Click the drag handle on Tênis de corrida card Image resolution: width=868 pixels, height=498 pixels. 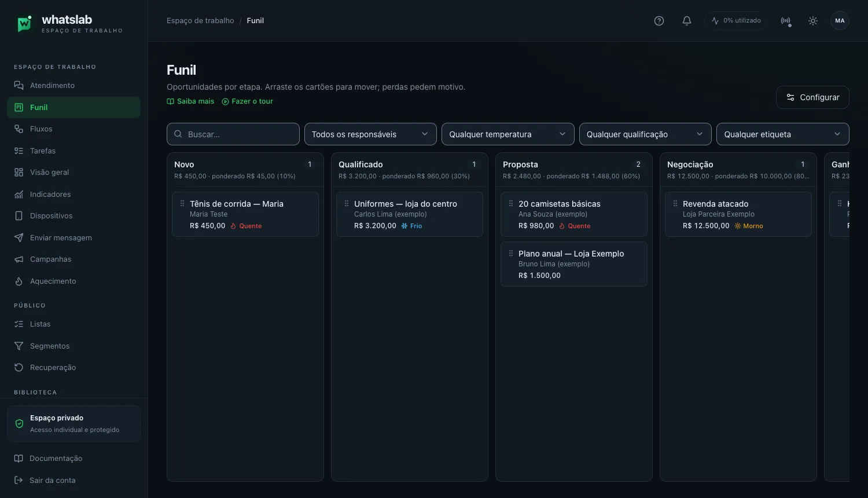click(x=182, y=204)
